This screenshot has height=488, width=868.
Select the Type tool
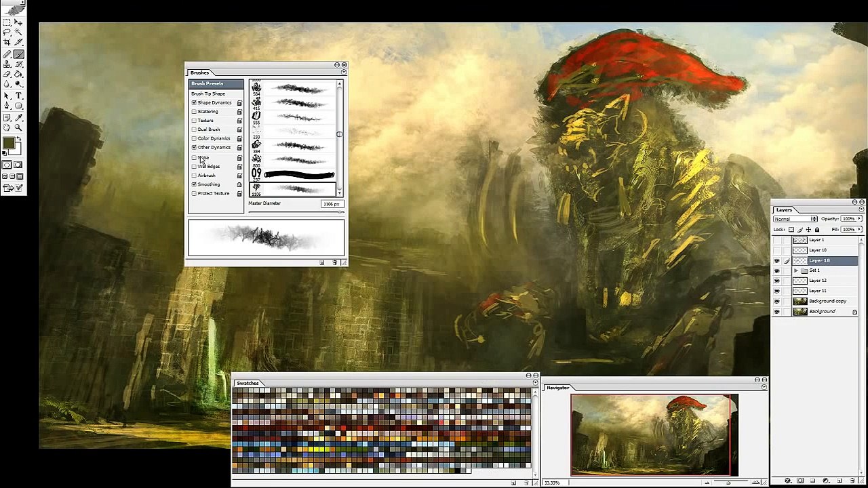18,96
